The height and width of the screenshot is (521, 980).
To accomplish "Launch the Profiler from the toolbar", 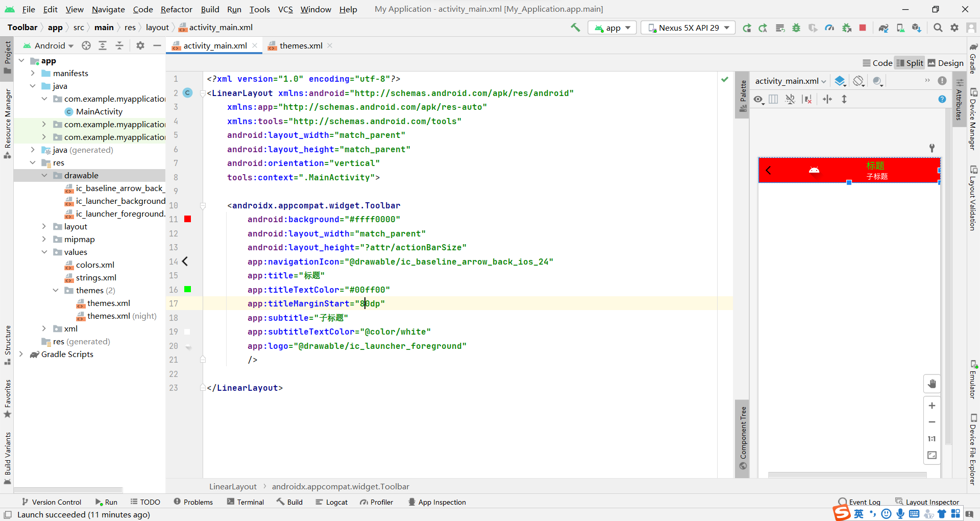I will click(829, 28).
